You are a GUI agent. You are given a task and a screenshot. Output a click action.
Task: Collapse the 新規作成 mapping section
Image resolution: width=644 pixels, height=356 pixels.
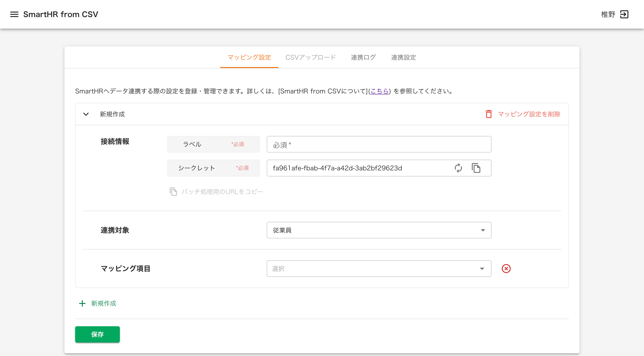86,114
